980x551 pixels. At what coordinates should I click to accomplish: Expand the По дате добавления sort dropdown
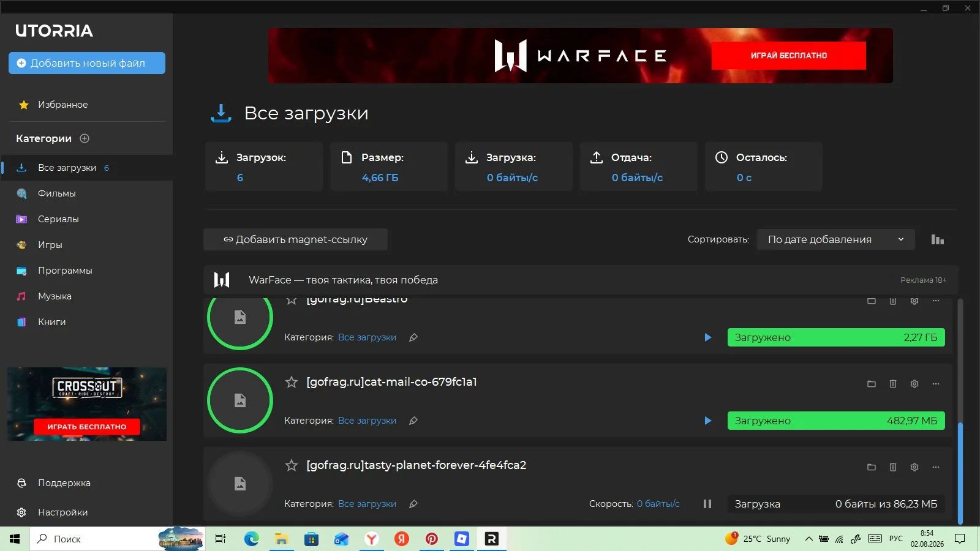tap(836, 239)
